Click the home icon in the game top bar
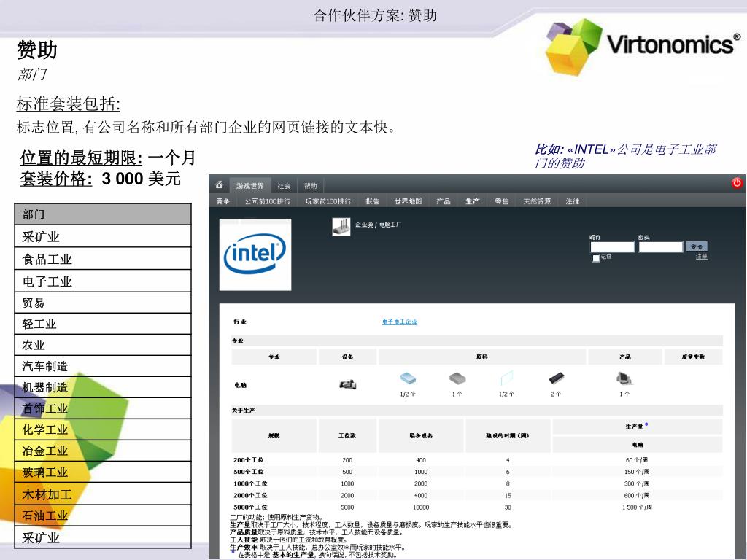The image size is (747, 560). click(x=219, y=184)
